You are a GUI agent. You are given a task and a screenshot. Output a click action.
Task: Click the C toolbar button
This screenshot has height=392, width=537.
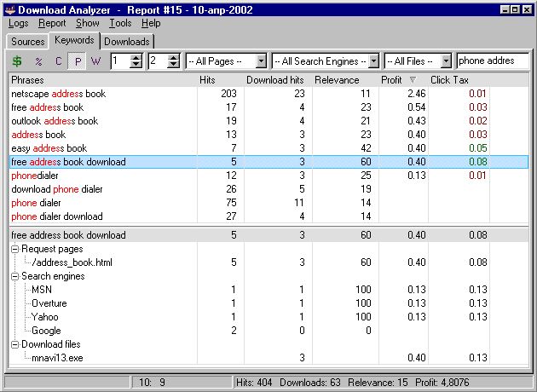(59, 61)
